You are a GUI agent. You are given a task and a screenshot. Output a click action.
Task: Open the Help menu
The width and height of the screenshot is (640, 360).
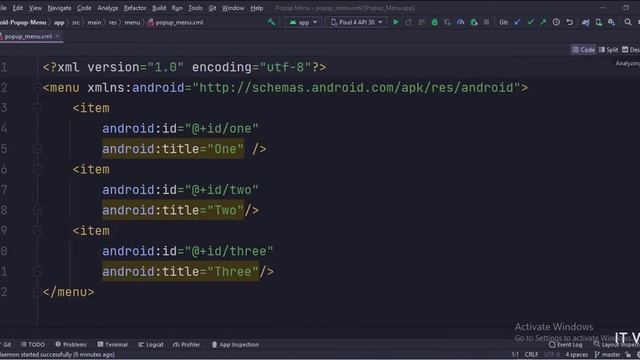click(x=257, y=8)
